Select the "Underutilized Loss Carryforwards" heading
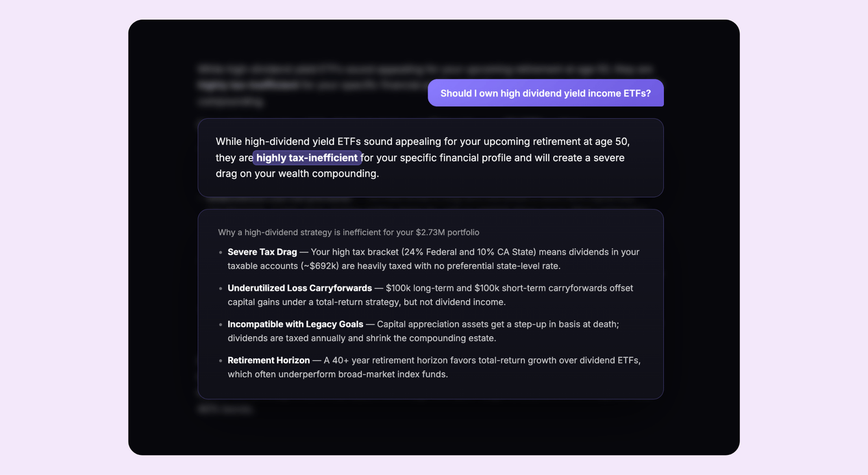 [x=299, y=288]
